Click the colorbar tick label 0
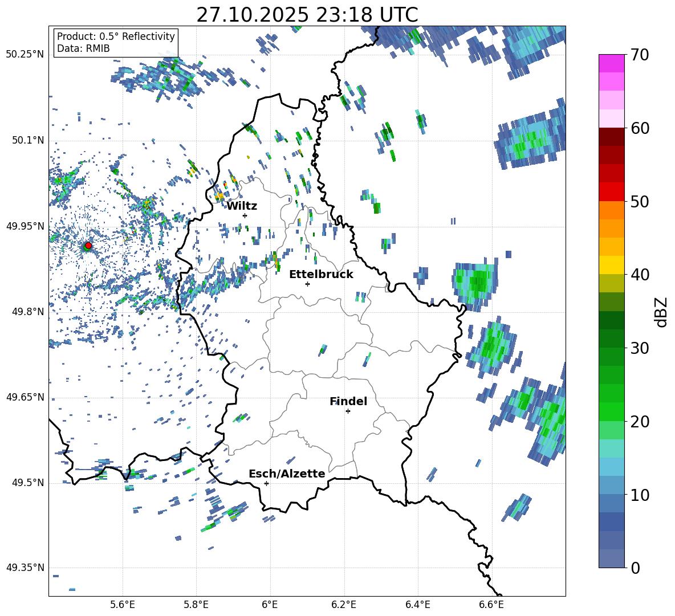The height and width of the screenshot is (616, 675). click(635, 568)
